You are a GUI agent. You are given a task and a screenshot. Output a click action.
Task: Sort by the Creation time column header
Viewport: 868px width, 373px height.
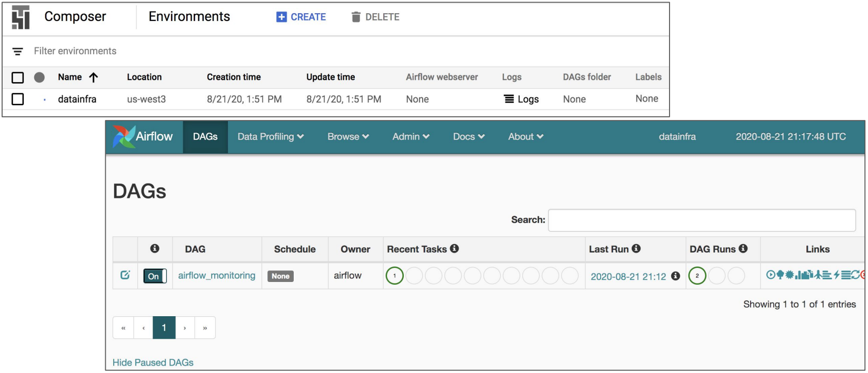(234, 77)
